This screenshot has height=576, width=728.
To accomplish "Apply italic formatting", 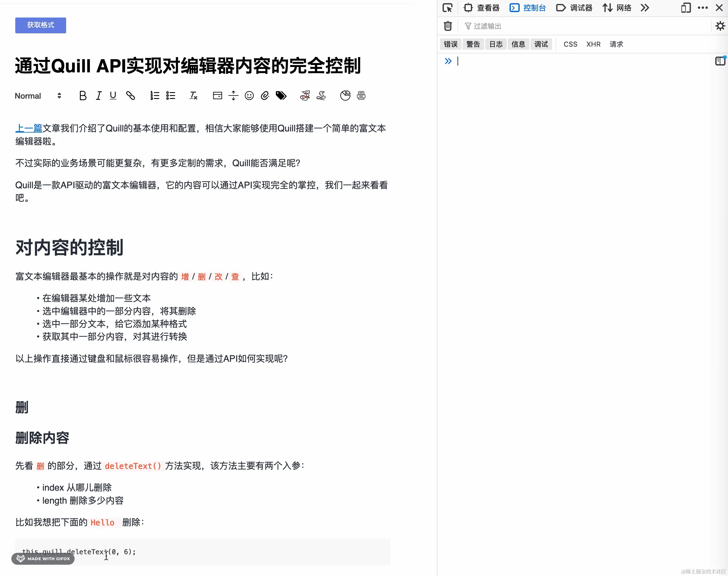I will pos(98,96).
